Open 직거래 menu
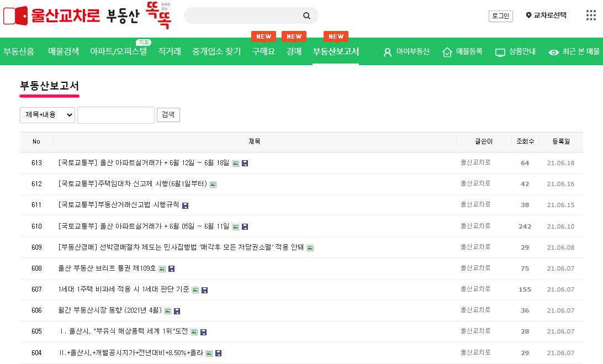The width and height of the screenshot is (603, 364). pos(170,51)
